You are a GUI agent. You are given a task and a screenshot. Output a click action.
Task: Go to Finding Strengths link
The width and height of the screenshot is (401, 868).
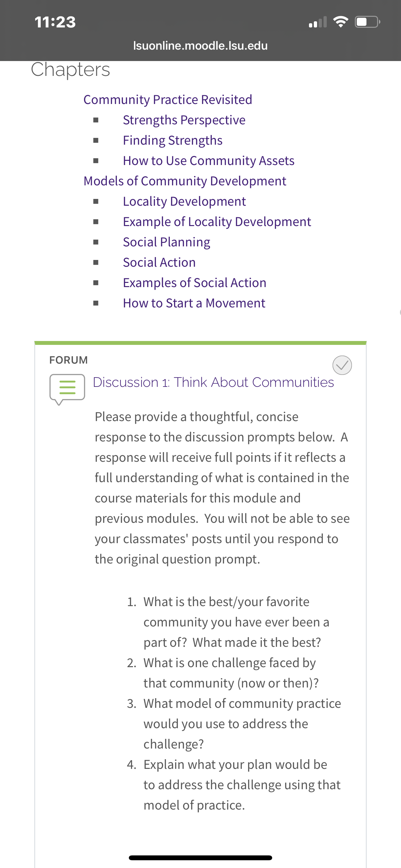[172, 140]
